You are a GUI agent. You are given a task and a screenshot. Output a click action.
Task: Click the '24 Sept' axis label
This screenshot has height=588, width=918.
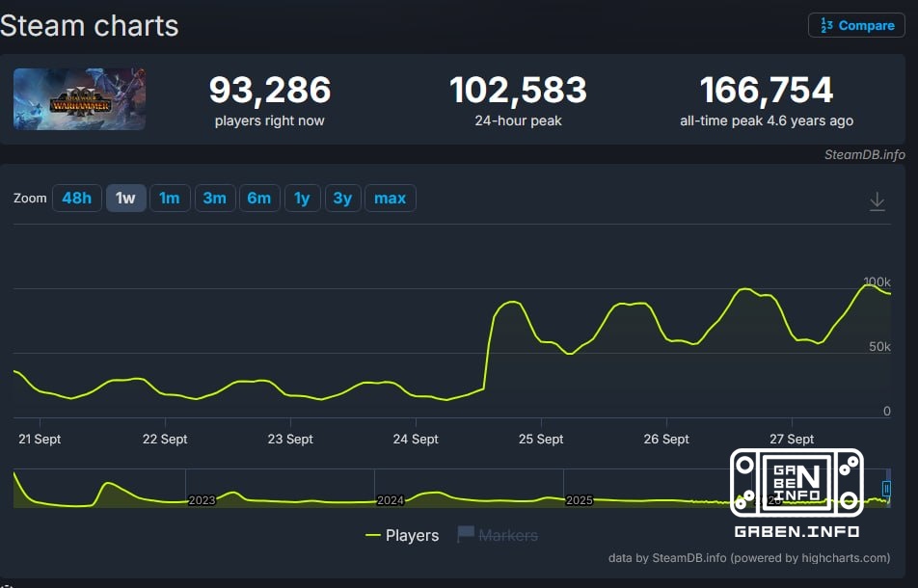[x=416, y=439]
